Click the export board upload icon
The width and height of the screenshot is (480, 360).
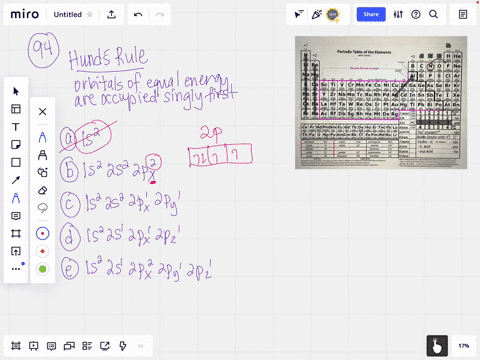(x=111, y=14)
